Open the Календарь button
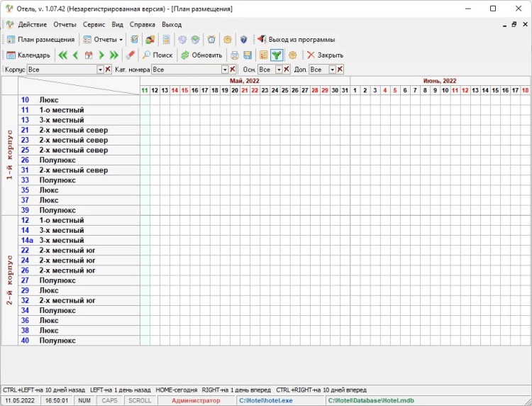This screenshot has height=406, width=532. (28, 55)
